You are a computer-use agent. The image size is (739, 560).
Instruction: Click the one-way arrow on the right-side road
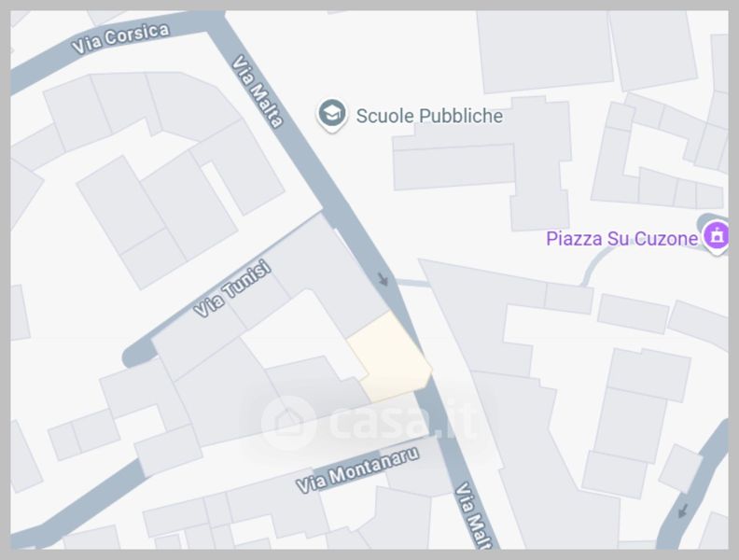[x=682, y=511]
